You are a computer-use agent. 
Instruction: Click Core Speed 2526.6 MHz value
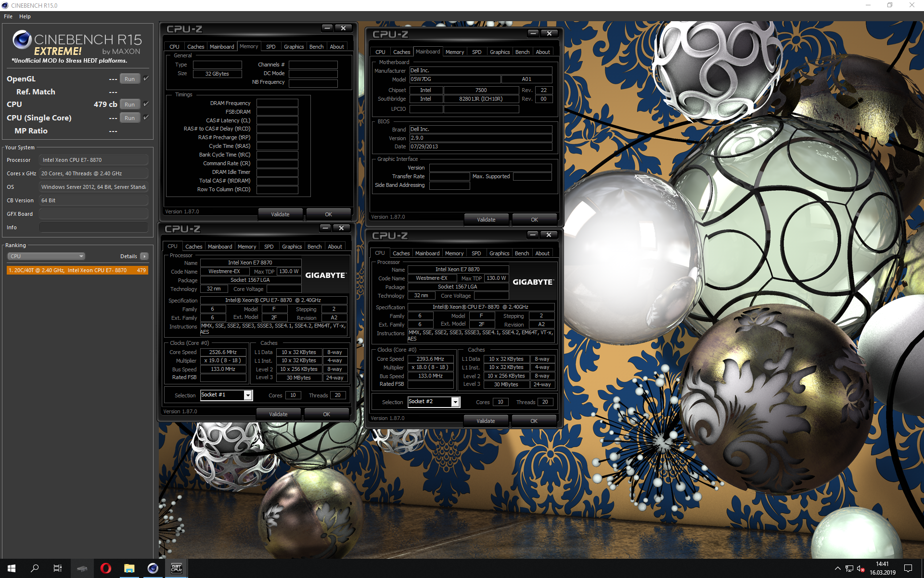pos(223,352)
